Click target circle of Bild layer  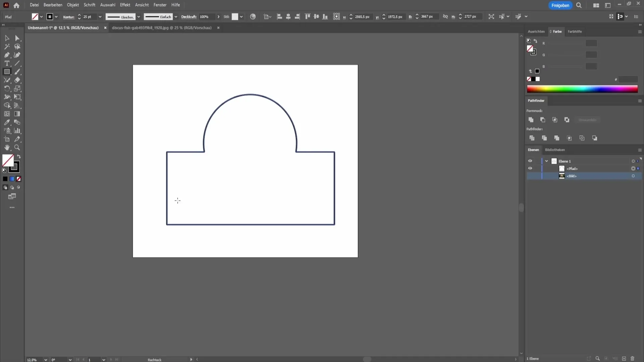coord(633,176)
